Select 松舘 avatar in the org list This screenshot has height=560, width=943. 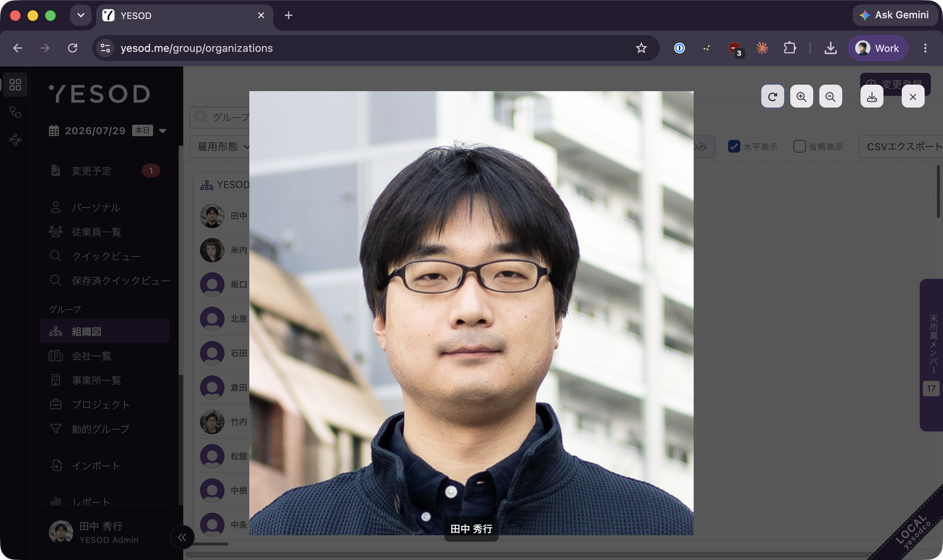[x=212, y=456]
